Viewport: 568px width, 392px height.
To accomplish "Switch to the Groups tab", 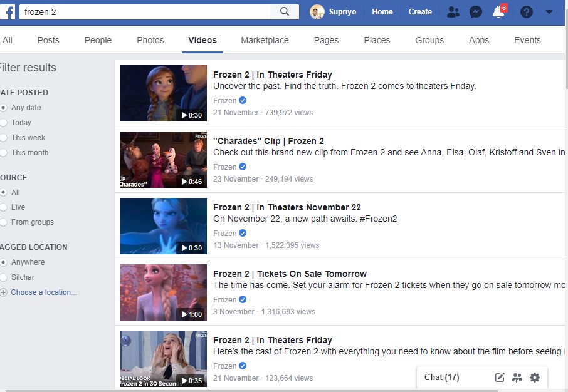I will 429,40.
